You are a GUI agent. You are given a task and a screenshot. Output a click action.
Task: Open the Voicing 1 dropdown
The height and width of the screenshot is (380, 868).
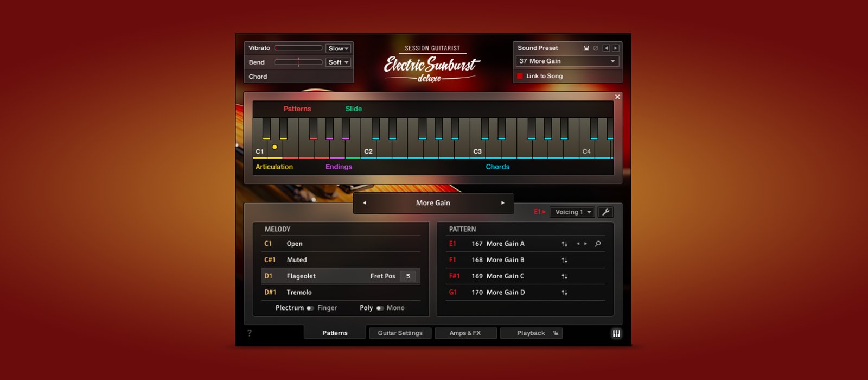572,212
